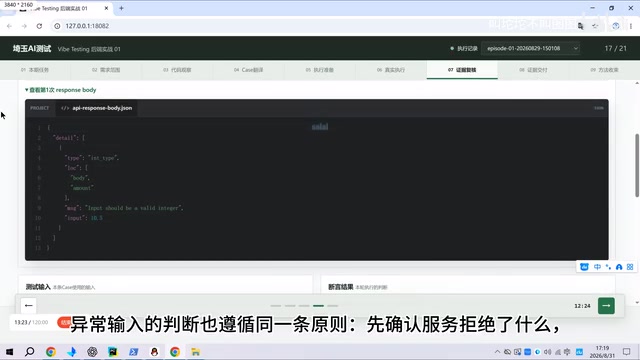Open the episode-01 execution record dropdown
640x360 pixels.
tap(530, 48)
